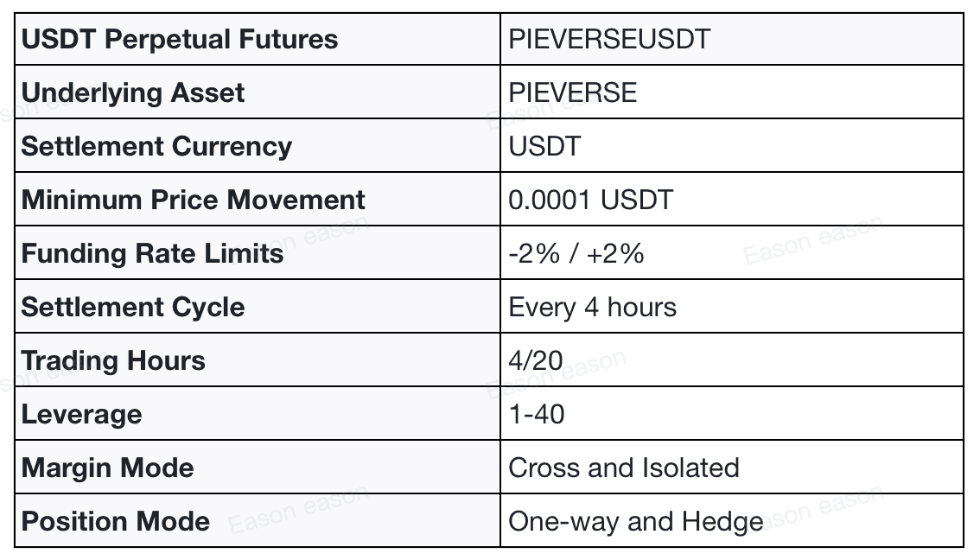Click the Settlement Cycle label

tap(133, 308)
